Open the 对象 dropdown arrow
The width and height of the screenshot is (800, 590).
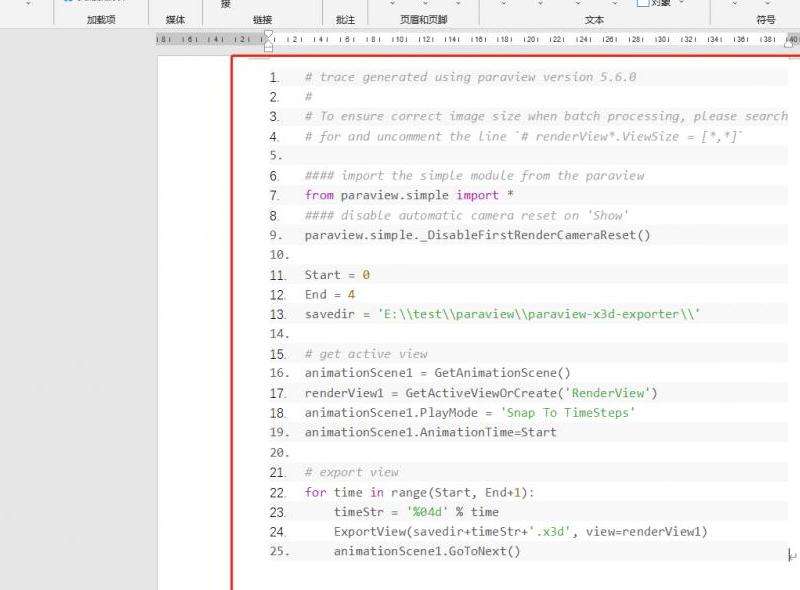[x=682, y=3]
